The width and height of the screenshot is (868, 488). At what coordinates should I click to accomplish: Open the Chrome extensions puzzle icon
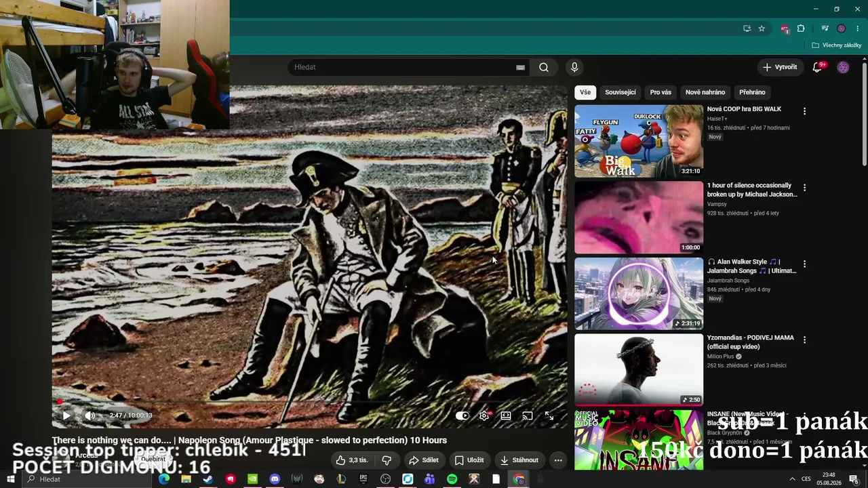[801, 28]
